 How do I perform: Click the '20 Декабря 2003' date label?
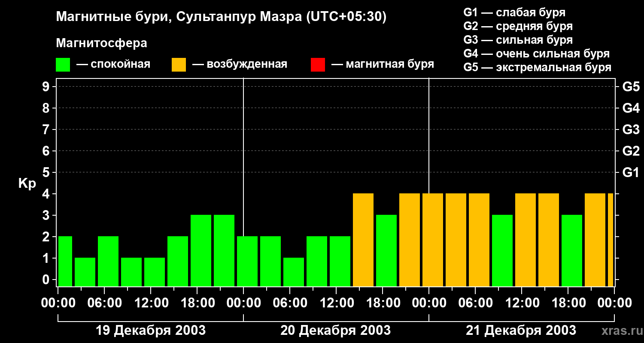(336, 331)
